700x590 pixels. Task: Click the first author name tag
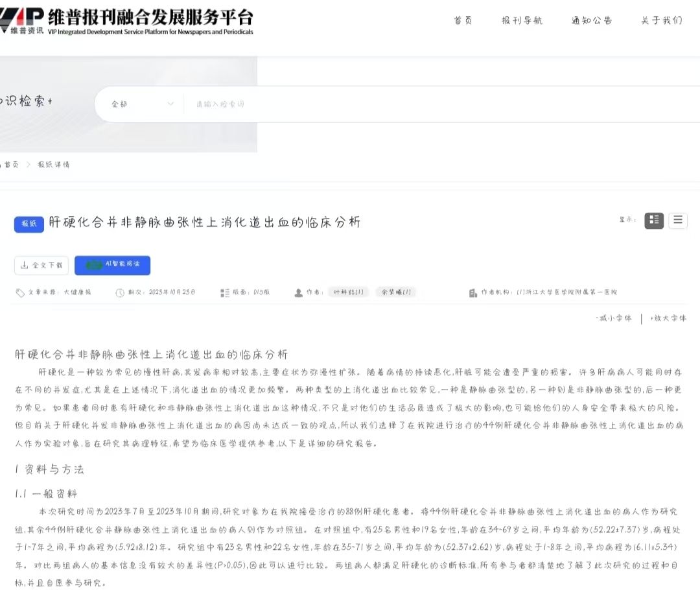[348, 292]
